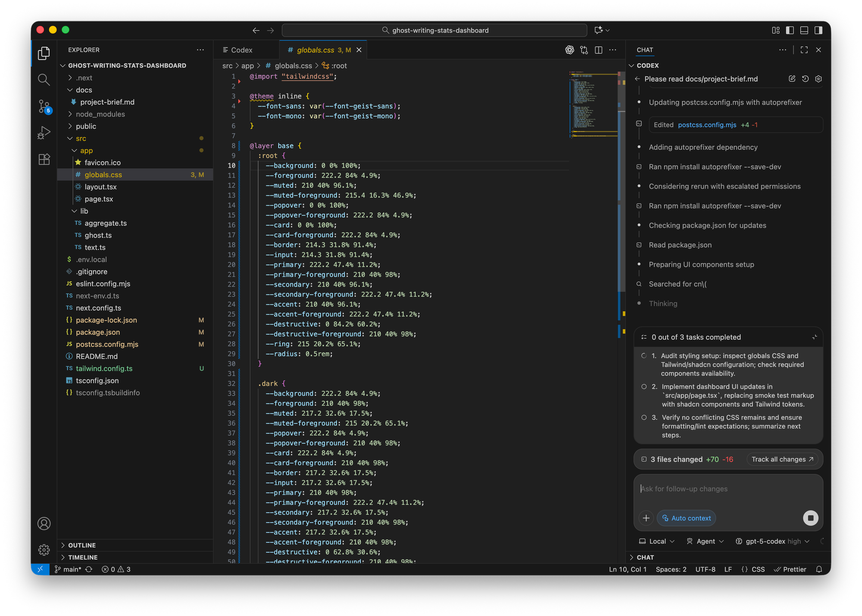Open the Run and Debug view
This screenshot has width=862, height=616.
44,133
